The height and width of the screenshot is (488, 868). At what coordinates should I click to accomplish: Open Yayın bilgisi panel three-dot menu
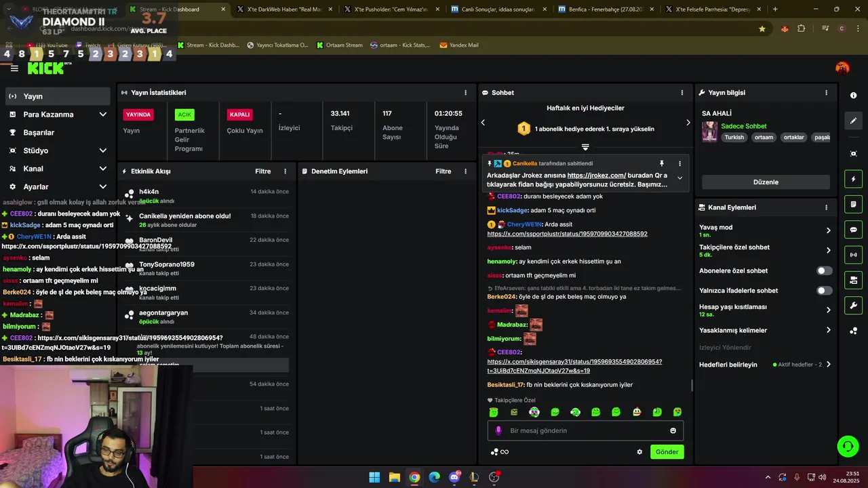coord(826,93)
